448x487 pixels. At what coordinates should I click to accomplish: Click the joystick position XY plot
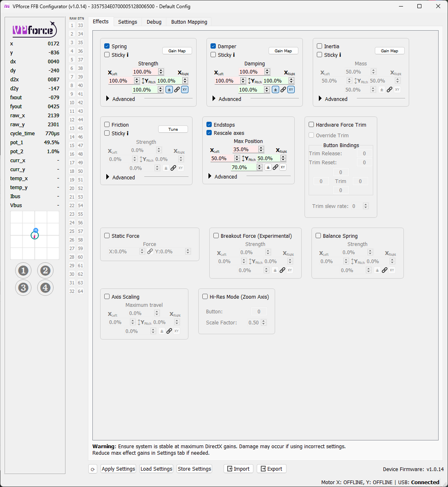[x=35, y=235]
